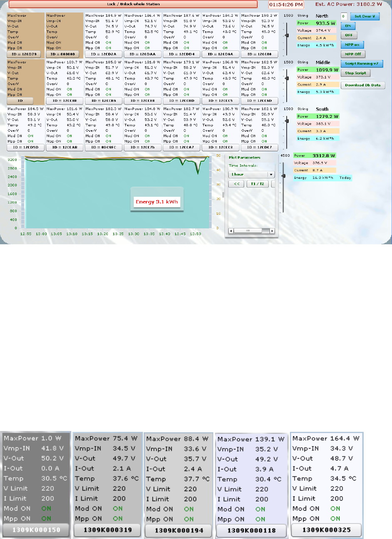392x539 pixels.
Task: Open module ID = 0DC0FC
Action: click(x=103, y=147)
